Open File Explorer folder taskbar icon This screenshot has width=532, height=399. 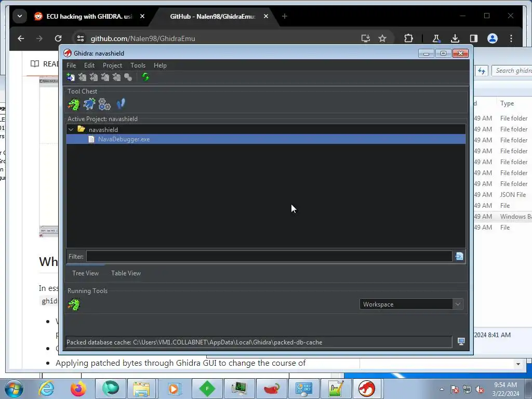pos(142,389)
